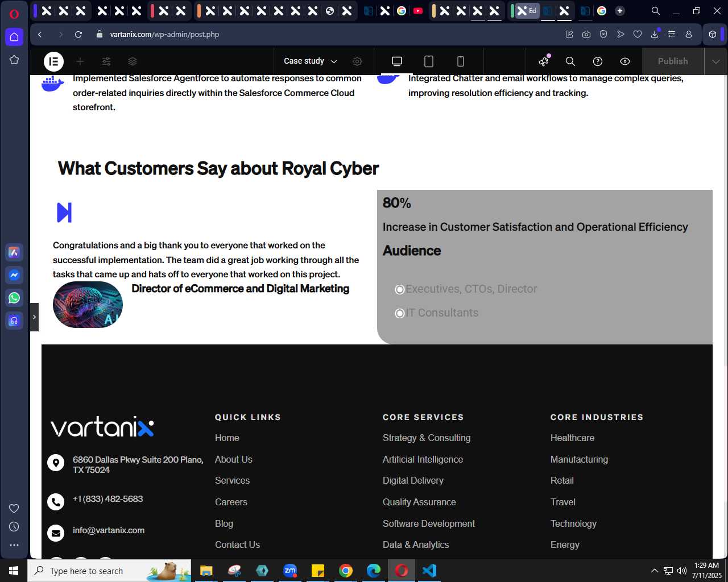Open Site Settings sliders icon
Viewport: 728px width, 582px height.
pyautogui.click(x=106, y=61)
